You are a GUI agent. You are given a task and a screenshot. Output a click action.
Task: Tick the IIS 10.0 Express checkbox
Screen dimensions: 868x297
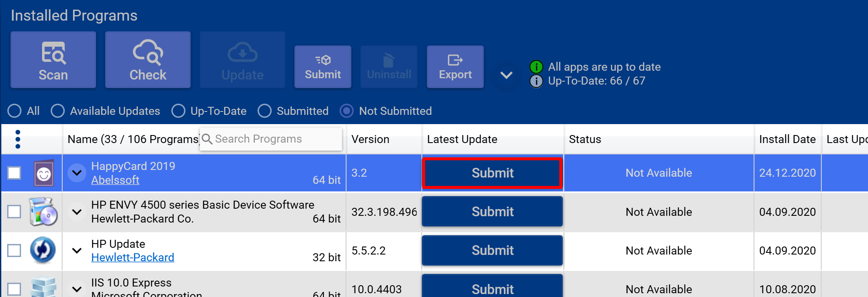[x=14, y=289]
